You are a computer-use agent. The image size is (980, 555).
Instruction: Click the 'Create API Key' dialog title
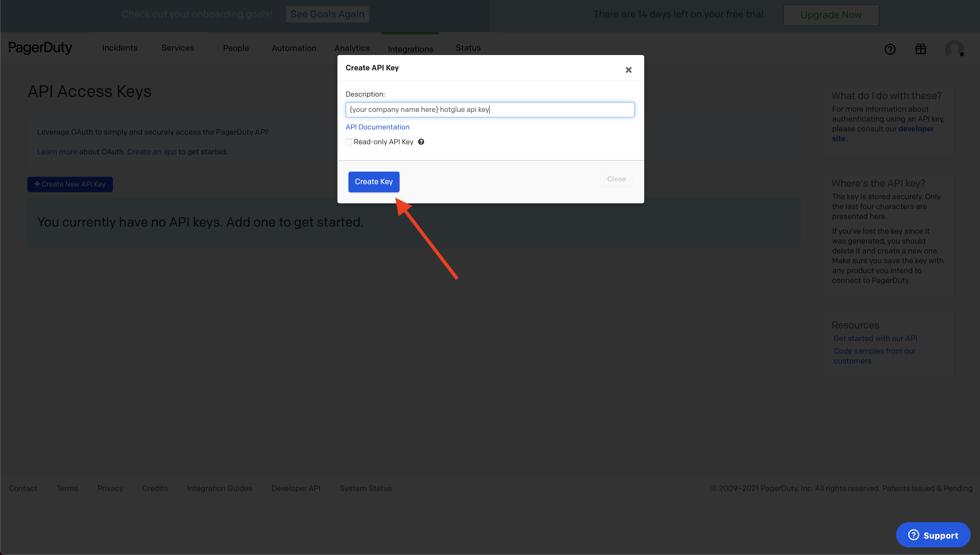click(372, 68)
